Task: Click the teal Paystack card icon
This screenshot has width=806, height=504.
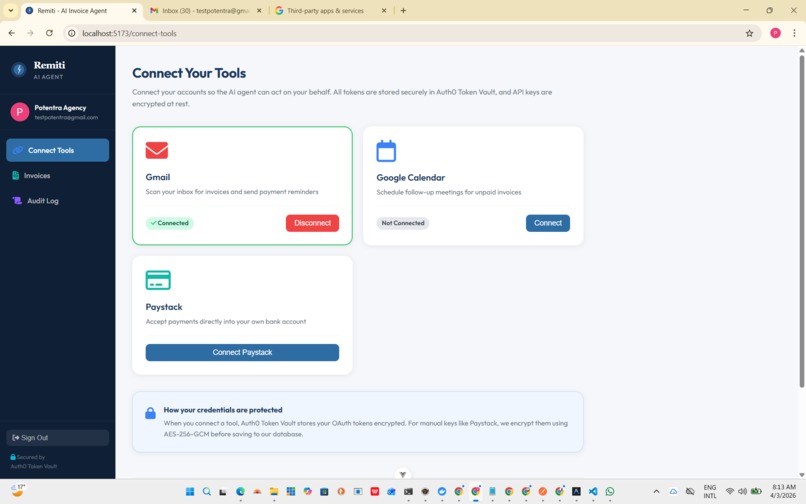Action: pos(158,280)
